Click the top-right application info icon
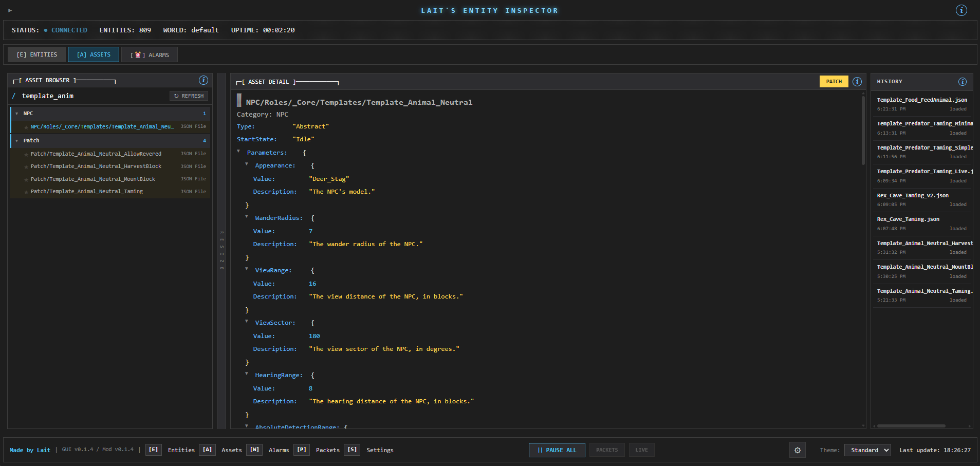This screenshot has width=980, height=466. (961, 10)
